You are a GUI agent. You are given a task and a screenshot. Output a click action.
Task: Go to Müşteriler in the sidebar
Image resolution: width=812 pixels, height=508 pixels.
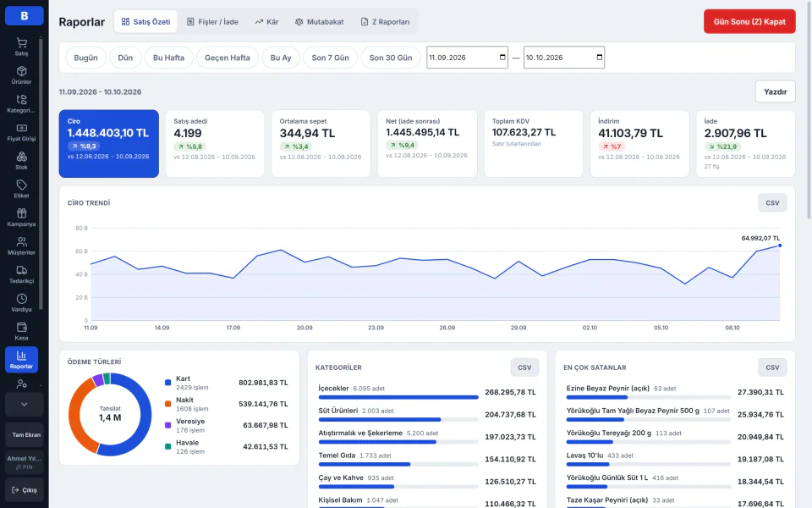point(21,246)
